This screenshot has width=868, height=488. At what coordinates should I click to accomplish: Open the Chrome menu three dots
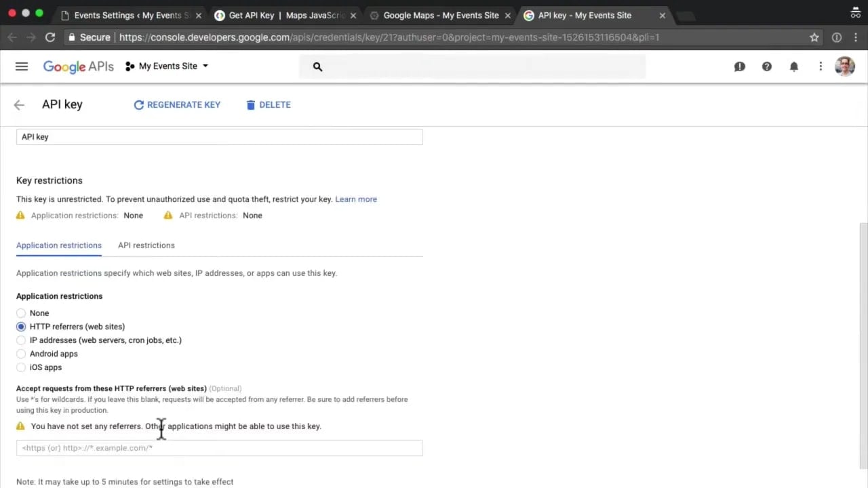click(856, 37)
